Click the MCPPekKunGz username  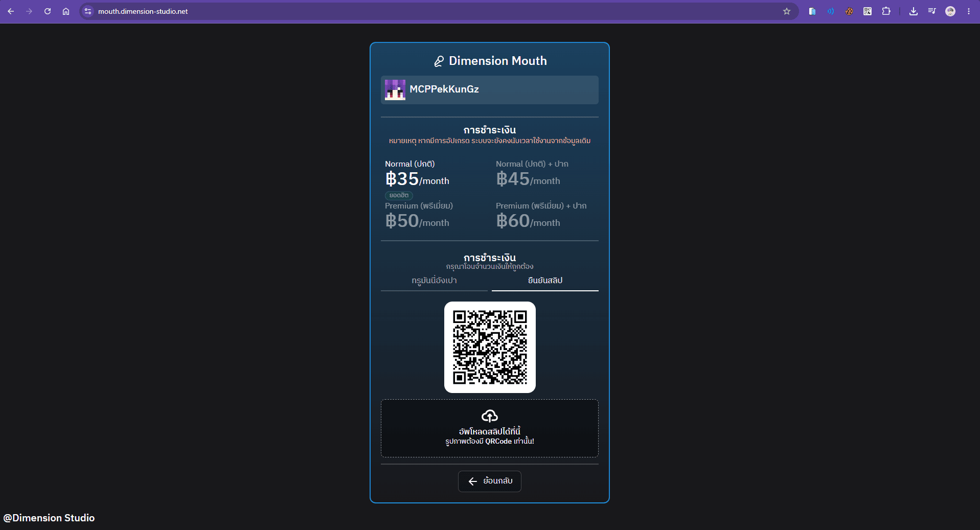tap(444, 89)
